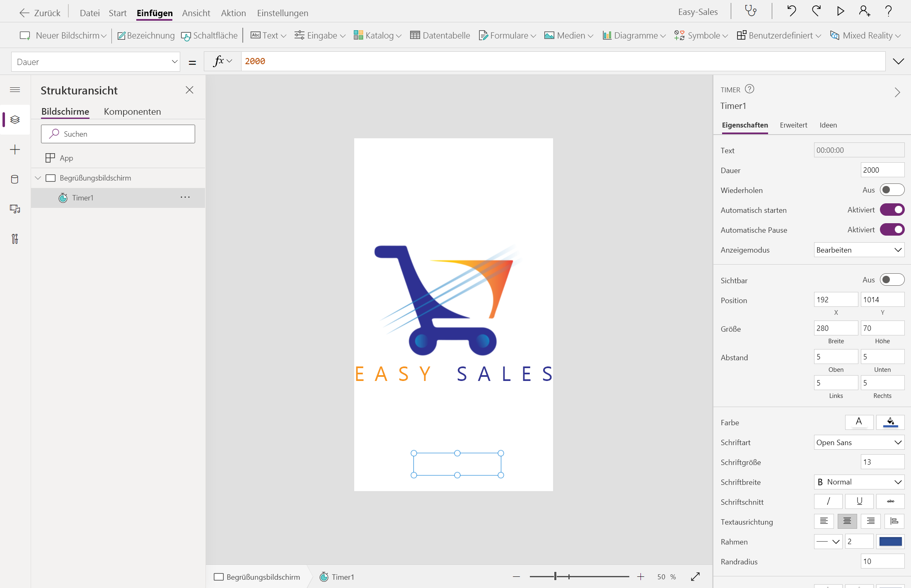
Task: Open the Ansicht menu
Action: pos(196,13)
